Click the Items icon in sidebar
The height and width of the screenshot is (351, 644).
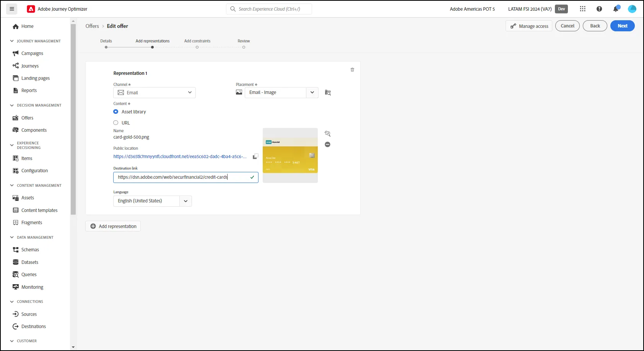[x=16, y=158]
